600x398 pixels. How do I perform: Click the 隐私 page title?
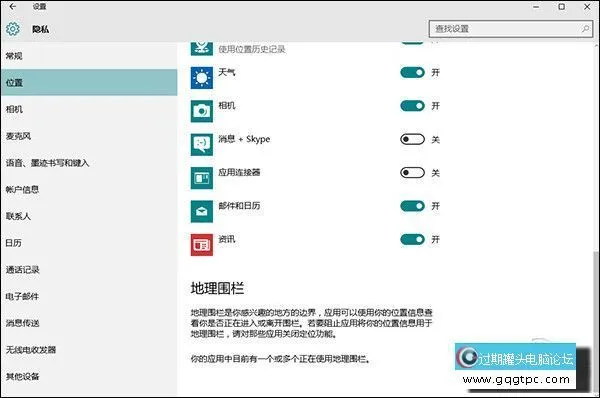point(40,29)
